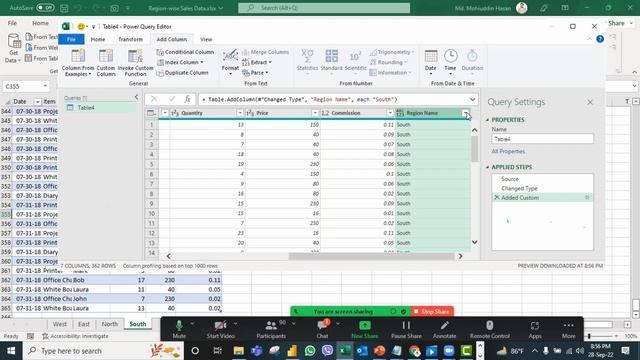Open Commission column filter dropdown

390,113
